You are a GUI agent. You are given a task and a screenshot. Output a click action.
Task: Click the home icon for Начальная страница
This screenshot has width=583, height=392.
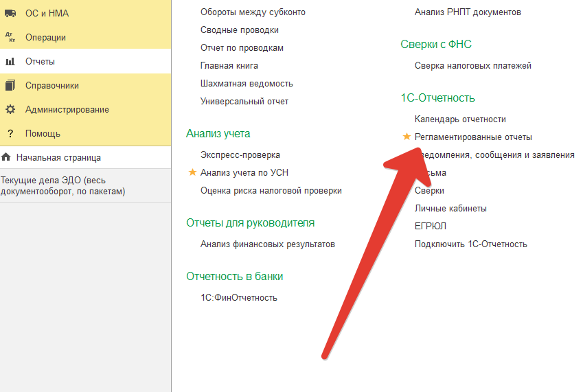click(x=6, y=157)
